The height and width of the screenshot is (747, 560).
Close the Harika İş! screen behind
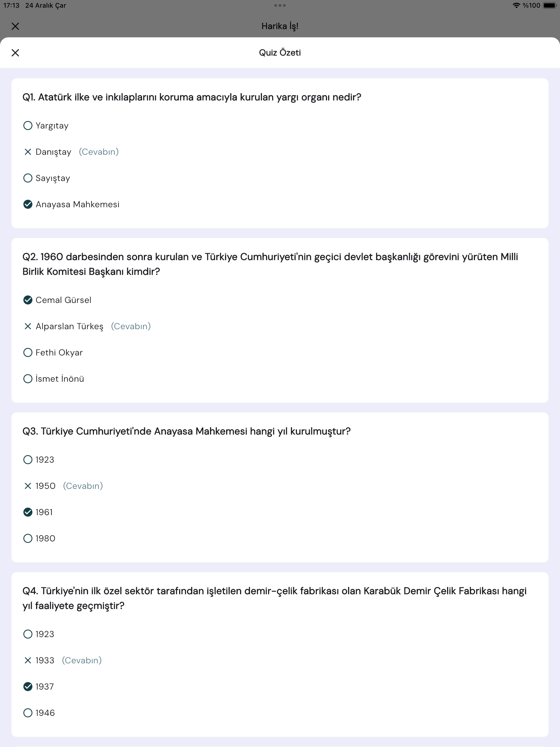[x=15, y=26]
